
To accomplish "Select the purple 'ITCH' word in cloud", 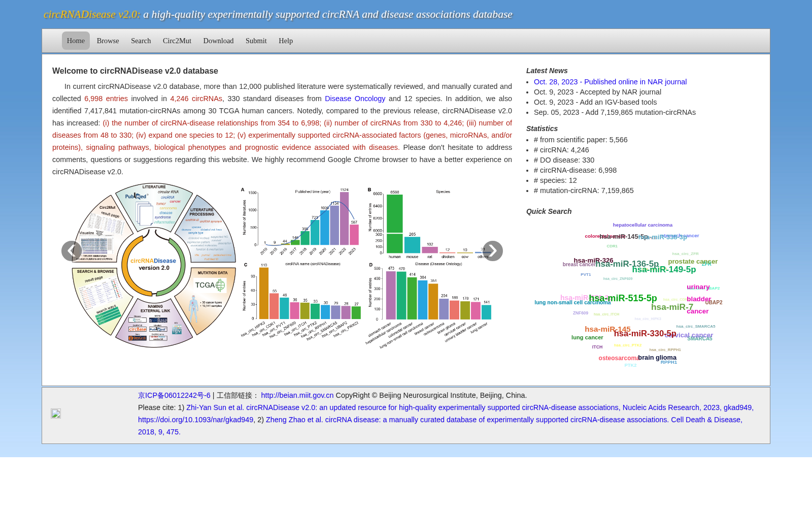I will (x=597, y=347).
